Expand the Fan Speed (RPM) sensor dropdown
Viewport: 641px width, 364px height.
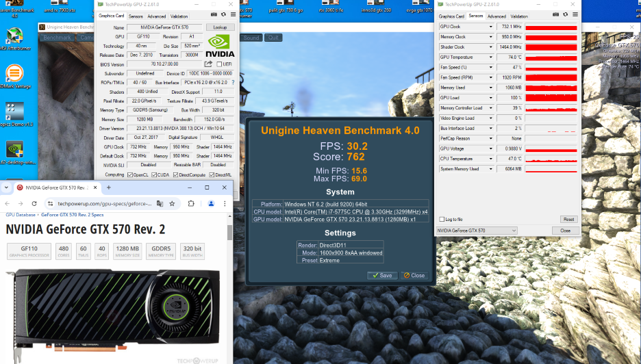[490, 78]
